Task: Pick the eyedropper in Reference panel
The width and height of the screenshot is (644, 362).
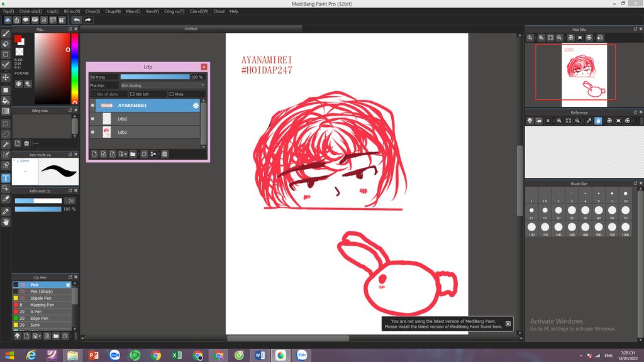Action: [x=589, y=121]
